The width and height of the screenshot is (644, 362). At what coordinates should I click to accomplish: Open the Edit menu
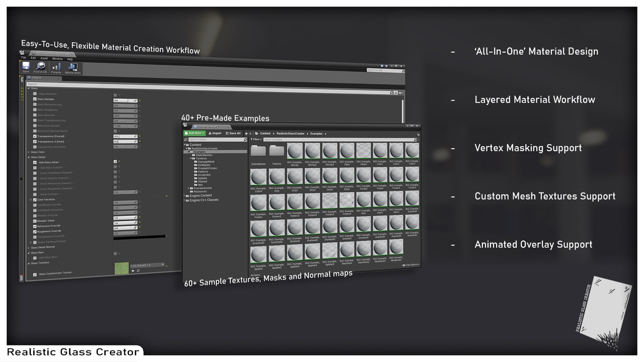33,58
